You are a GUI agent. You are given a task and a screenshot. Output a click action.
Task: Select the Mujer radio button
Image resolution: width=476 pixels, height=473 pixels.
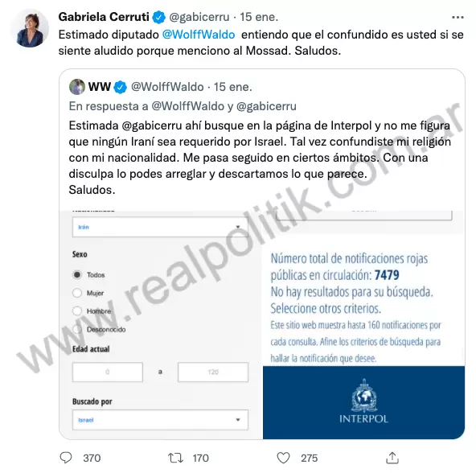click(x=77, y=293)
